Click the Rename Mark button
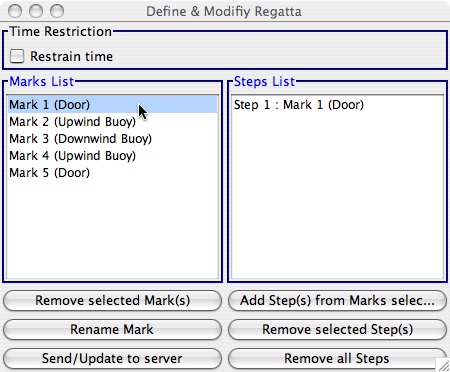Screen dimensions: 450x372 tap(112, 329)
